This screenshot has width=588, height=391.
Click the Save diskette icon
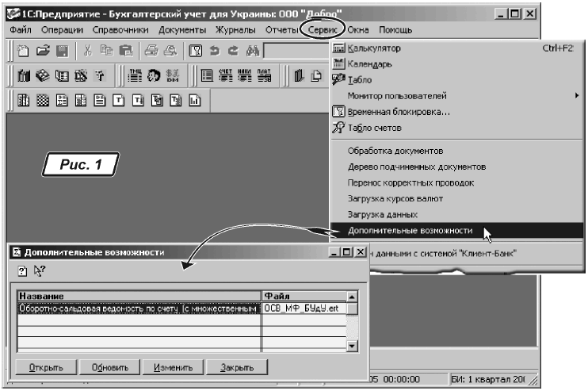(x=59, y=52)
